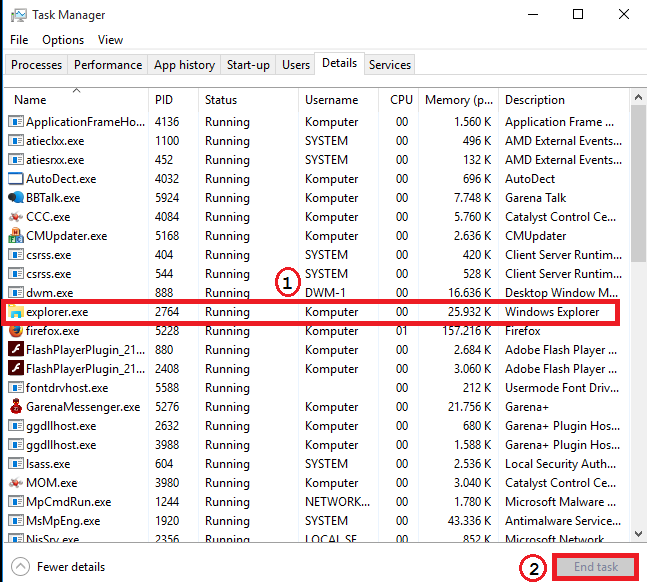The image size is (647, 582).
Task: Click the atiesrxx.exe process icon
Action: pos(16,160)
